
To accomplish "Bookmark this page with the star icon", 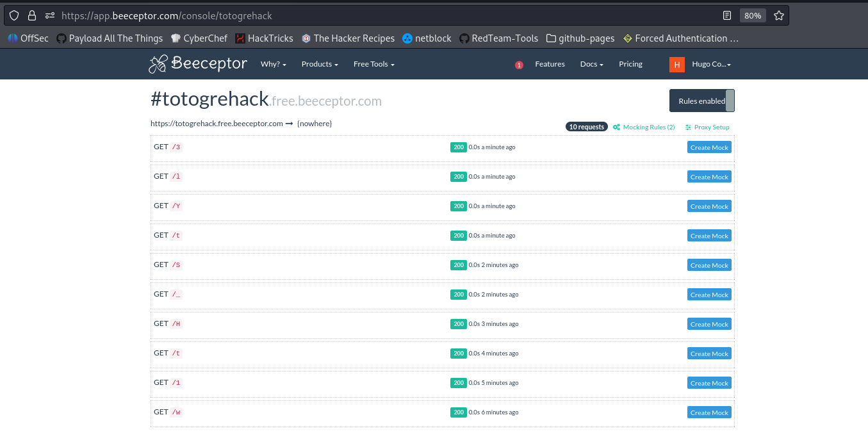I will (x=778, y=15).
